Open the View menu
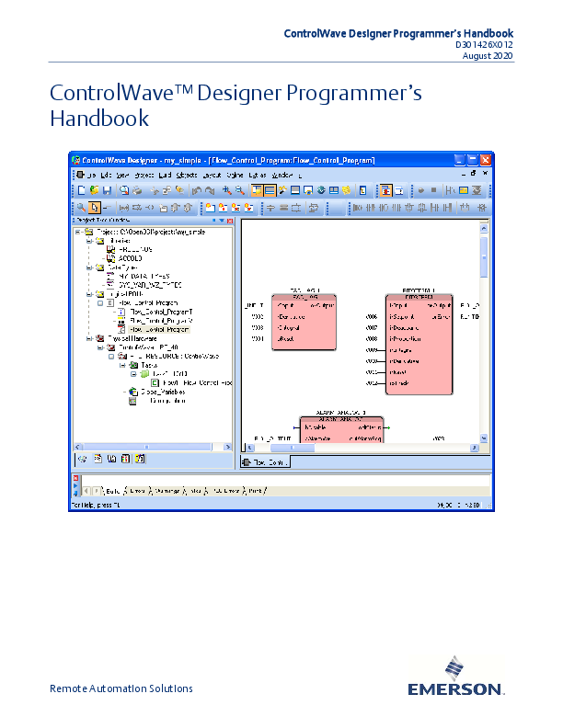 click(x=122, y=175)
